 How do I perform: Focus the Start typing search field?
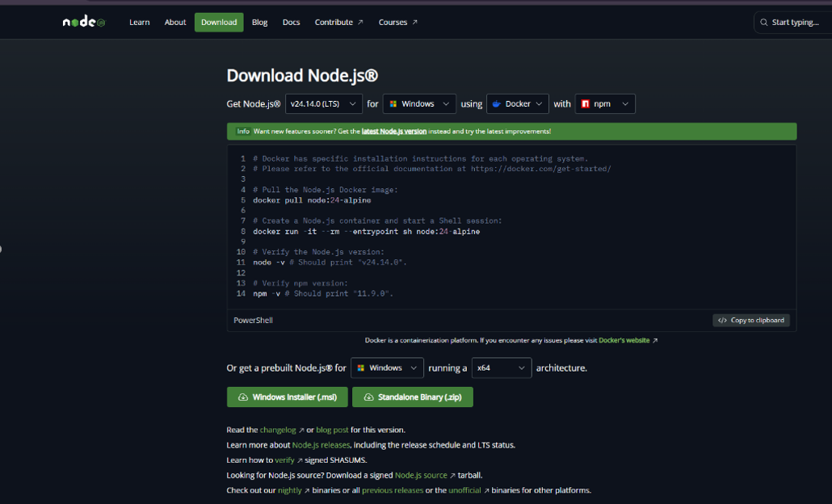coord(796,23)
